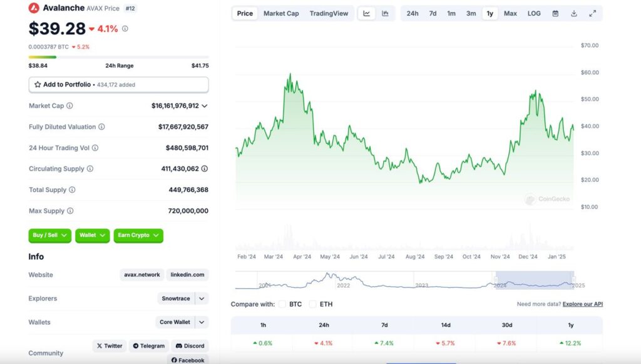Image resolution: width=641 pixels, height=364 pixels.
Task: Open the Telegram community link
Action: [149, 346]
